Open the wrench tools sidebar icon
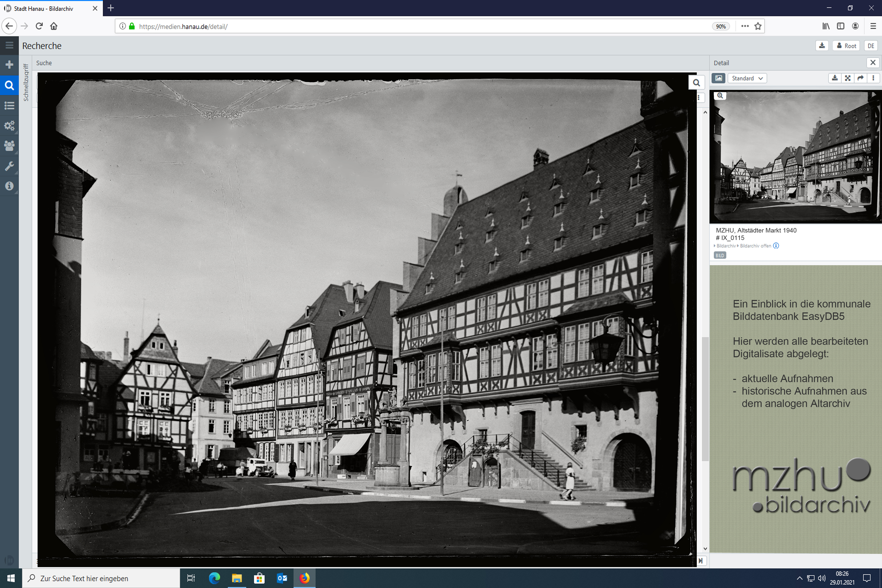Screen dimensions: 882x588 (9, 166)
